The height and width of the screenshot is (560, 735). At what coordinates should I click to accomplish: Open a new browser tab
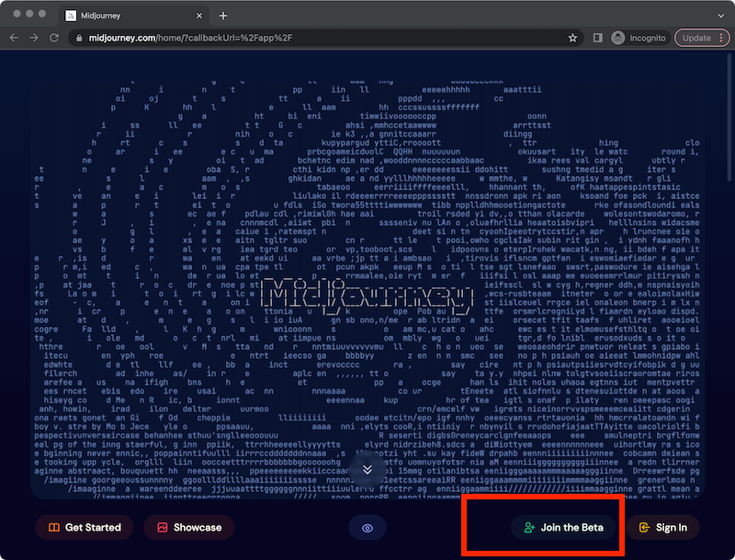[223, 16]
